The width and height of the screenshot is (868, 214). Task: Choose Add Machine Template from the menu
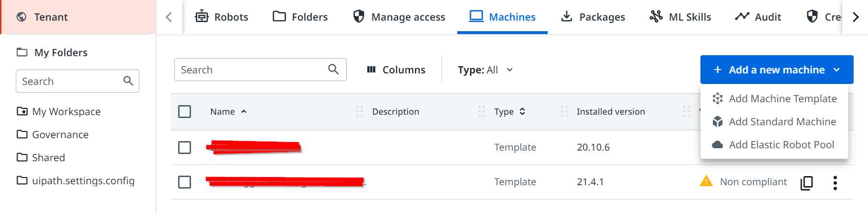pyautogui.click(x=782, y=99)
